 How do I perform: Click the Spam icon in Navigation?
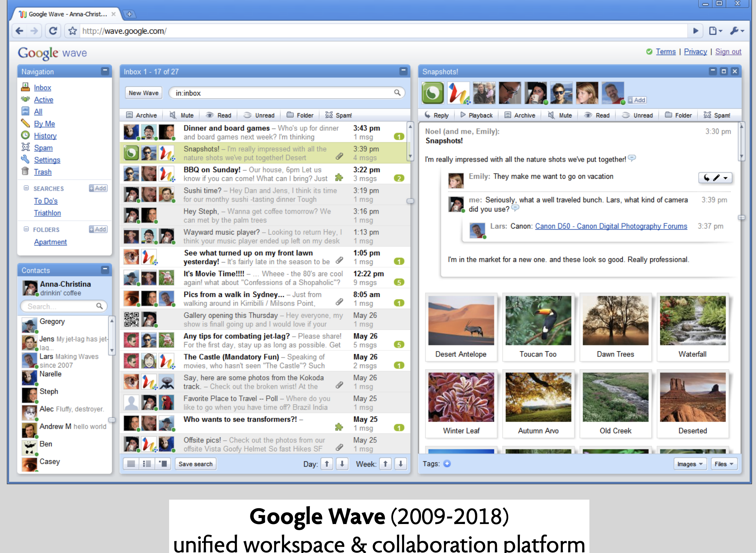pyautogui.click(x=25, y=147)
